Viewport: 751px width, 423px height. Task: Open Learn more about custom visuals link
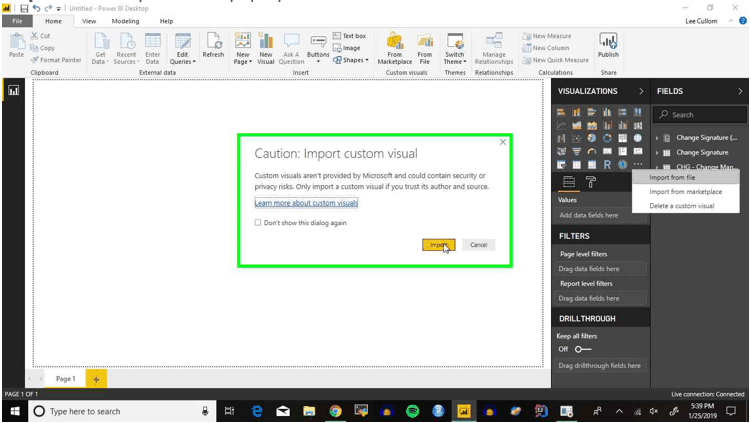[x=306, y=203]
